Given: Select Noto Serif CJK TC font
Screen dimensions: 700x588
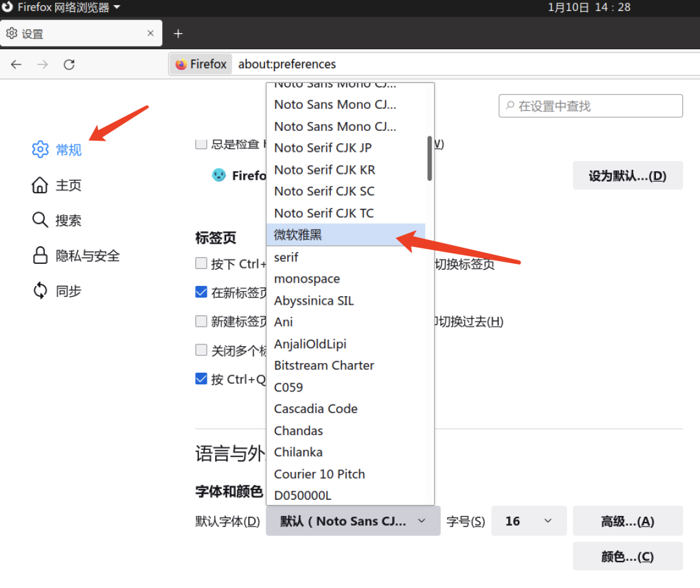Looking at the screenshot, I should pos(346,213).
